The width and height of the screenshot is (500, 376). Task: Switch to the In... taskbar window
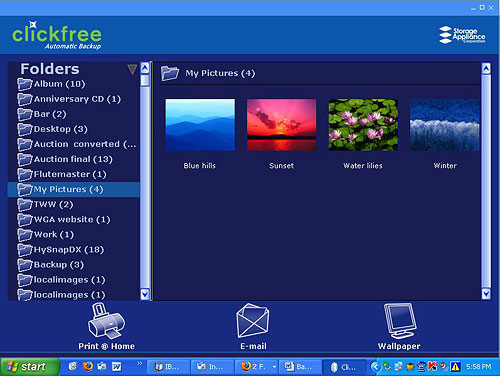tap(212, 367)
